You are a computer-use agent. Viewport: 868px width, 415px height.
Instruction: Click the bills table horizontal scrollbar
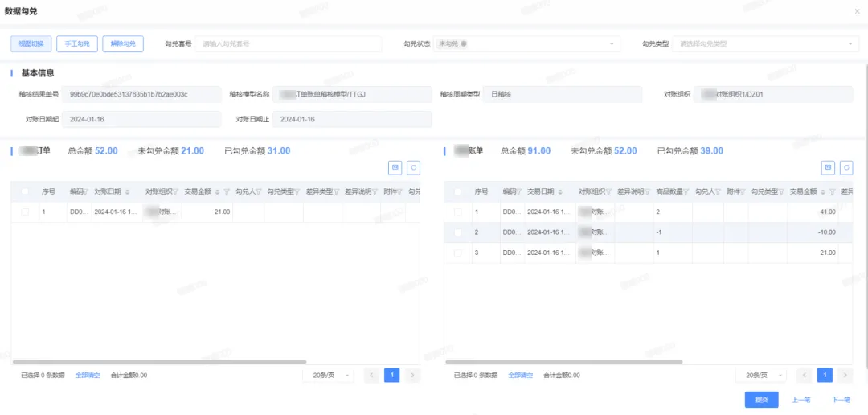tap(563, 362)
